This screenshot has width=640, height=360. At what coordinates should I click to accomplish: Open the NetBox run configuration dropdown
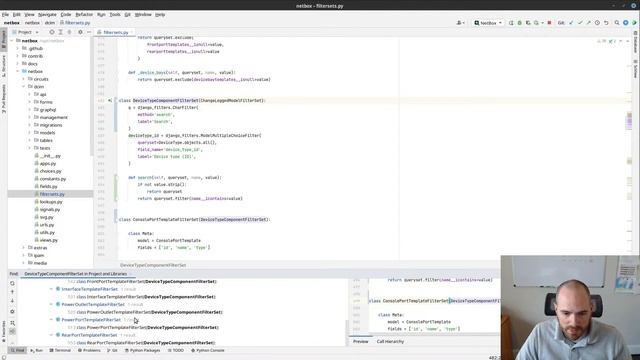[488, 23]
